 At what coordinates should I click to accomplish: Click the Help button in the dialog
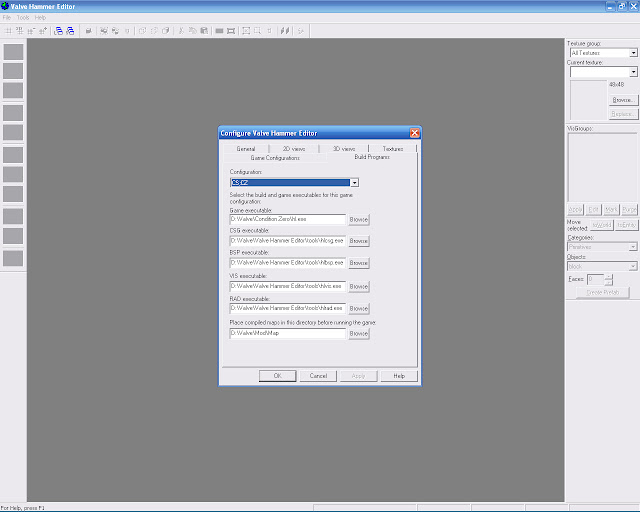[x=399, y=376]
